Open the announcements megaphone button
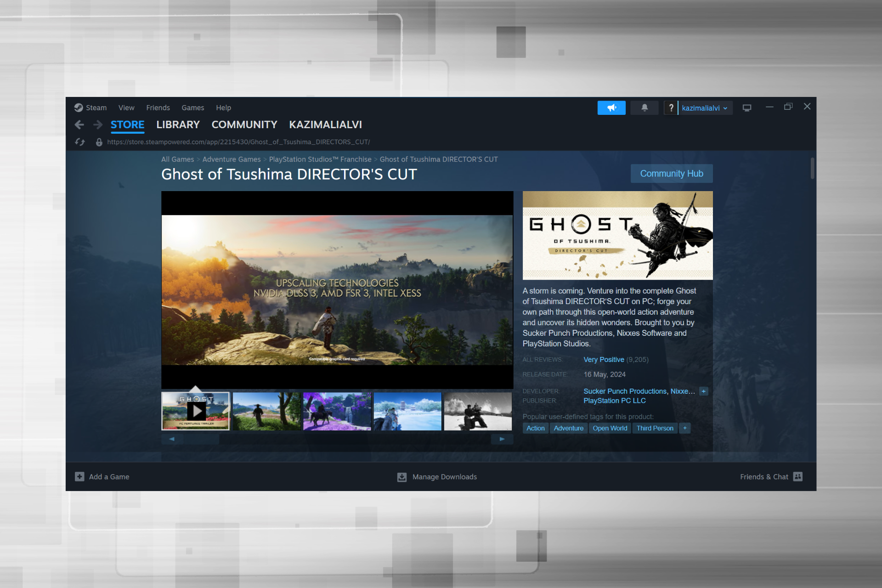This screenshot has width=882, height=588. 611,108
